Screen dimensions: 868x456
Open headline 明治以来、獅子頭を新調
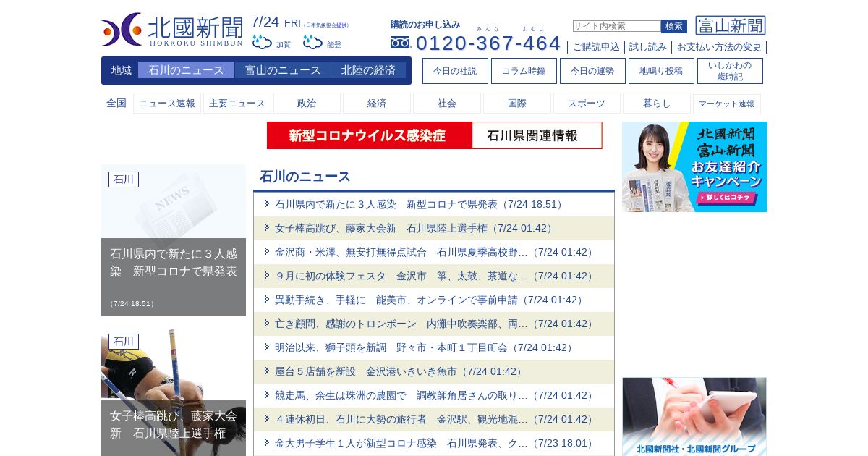425,347
